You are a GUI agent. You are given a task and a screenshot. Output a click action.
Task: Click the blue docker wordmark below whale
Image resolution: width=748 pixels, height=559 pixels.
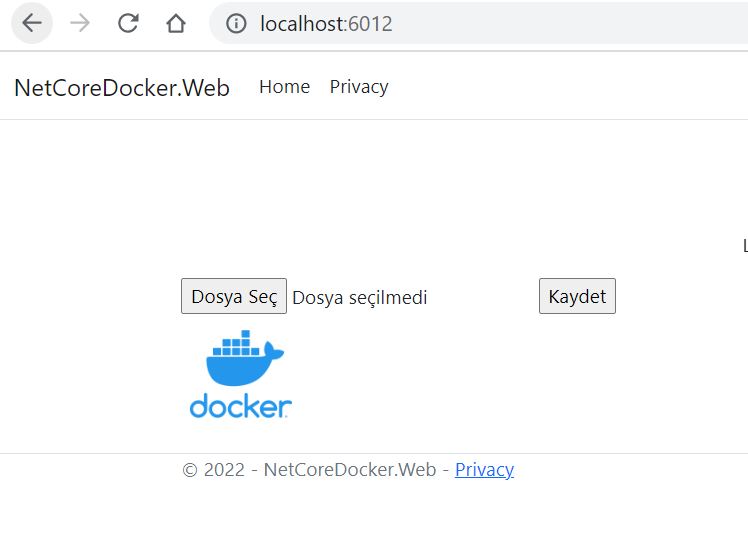tap(240, 406)
